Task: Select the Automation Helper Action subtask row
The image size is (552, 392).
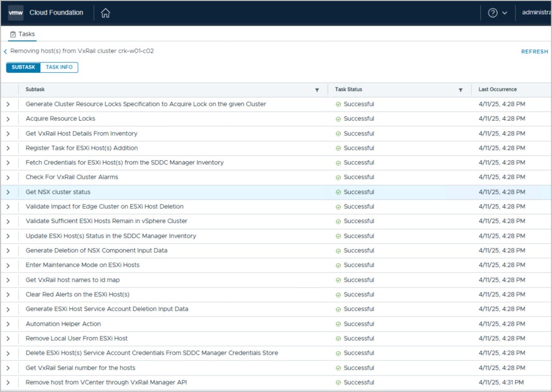Action: (63, 324)
